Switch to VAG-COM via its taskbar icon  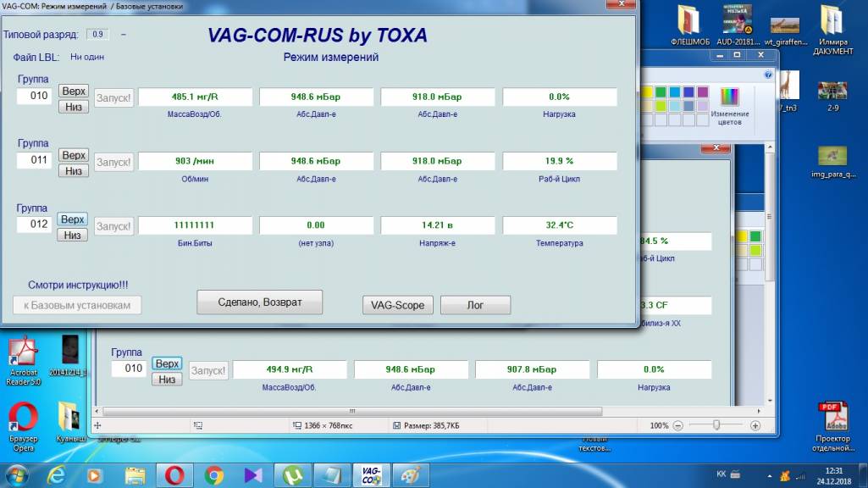371,474
